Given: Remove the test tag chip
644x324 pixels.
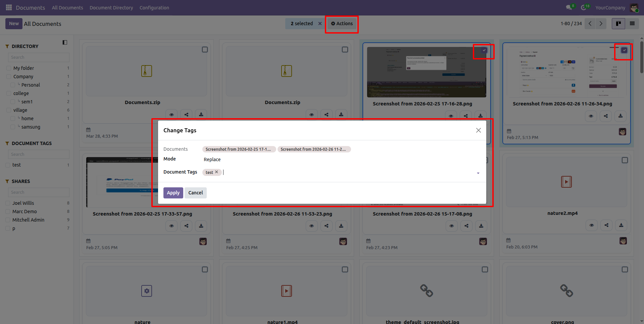Looking at the screenshot, I should pyautogui.click(x=216, y=172).
